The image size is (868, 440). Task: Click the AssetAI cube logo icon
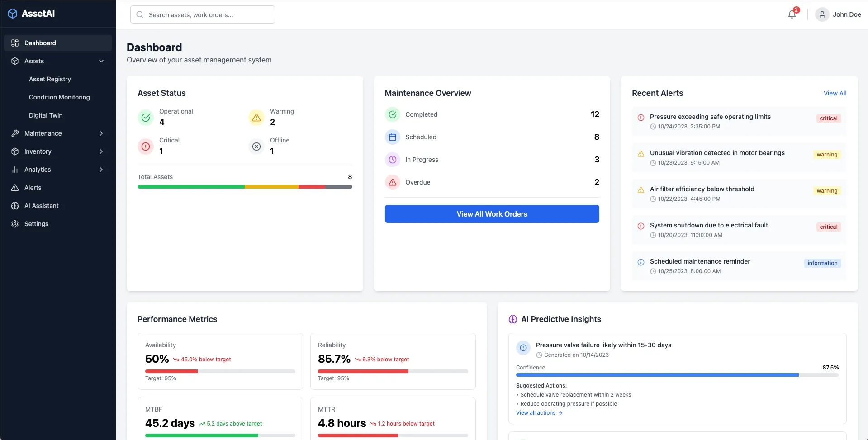[x=13, y=14]
